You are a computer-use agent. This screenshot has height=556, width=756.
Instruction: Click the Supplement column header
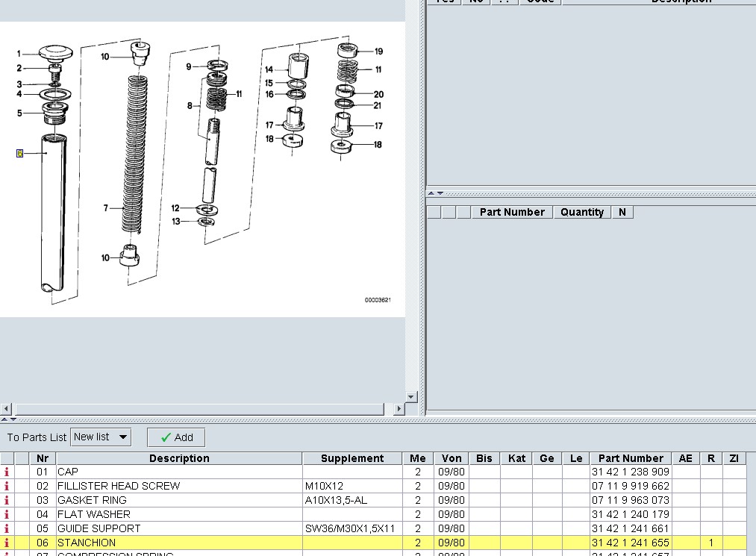(x=352, y=458)
